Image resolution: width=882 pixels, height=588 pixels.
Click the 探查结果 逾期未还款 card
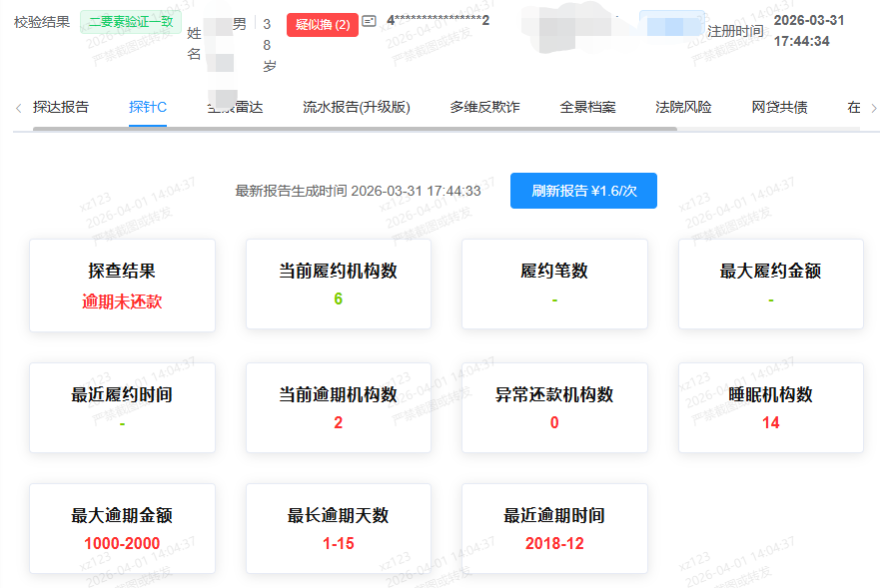point(122,286)
